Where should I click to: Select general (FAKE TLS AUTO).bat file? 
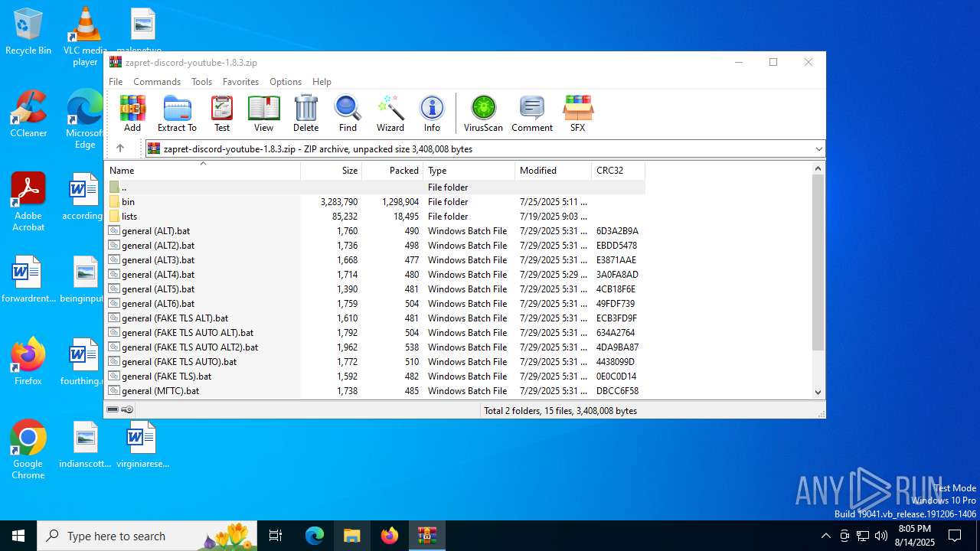tap(375, 361)
